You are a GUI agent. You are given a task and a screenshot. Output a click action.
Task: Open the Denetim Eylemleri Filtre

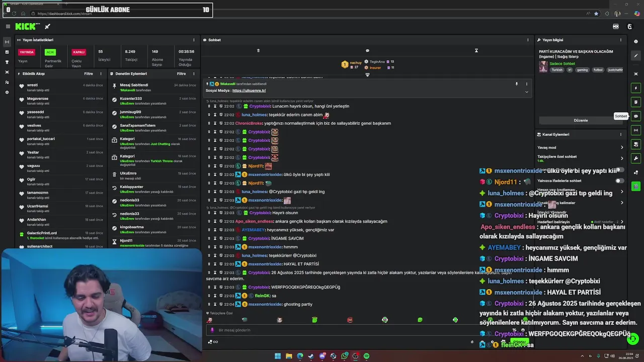(x=181, y=73)
